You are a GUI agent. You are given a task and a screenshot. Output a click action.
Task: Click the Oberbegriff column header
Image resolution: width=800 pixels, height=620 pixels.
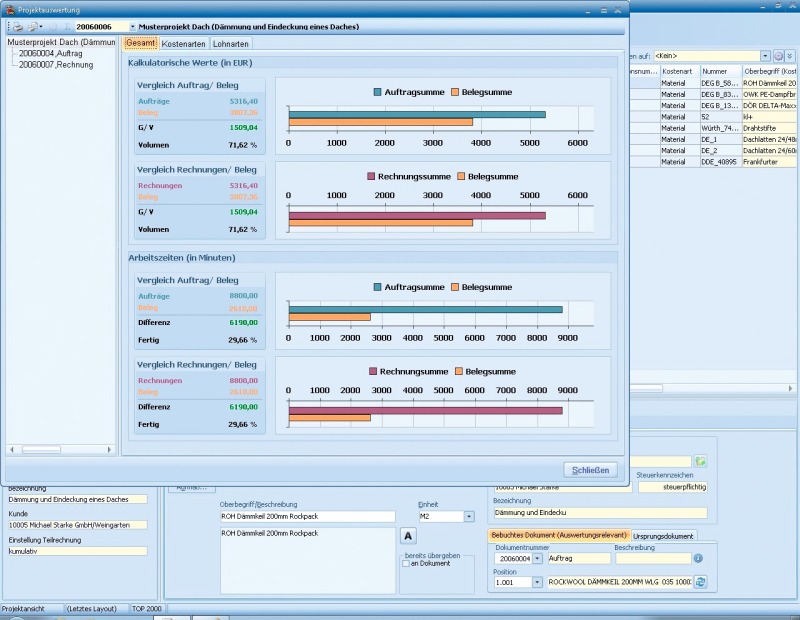770,71
